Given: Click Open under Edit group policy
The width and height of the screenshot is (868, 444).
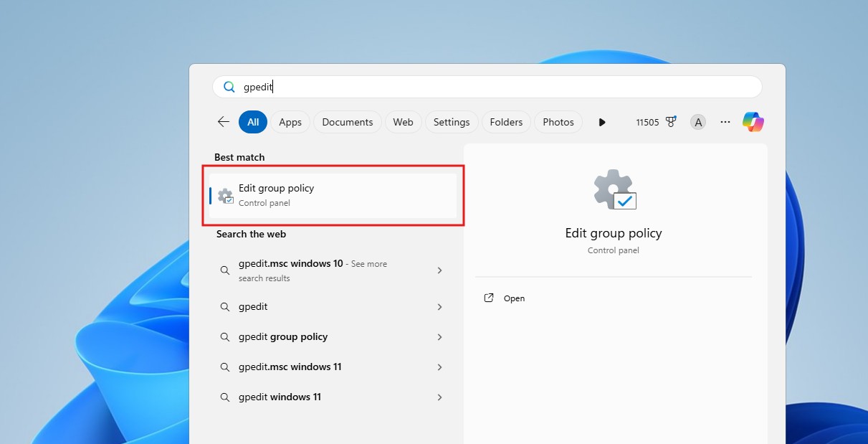Looking at the screenshot, I should click(x=514, y=298).
